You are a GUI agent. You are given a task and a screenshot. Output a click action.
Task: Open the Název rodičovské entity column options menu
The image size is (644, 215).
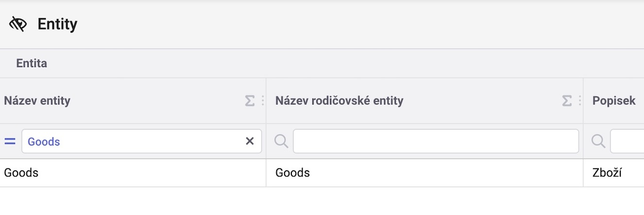tap(579, 101)
